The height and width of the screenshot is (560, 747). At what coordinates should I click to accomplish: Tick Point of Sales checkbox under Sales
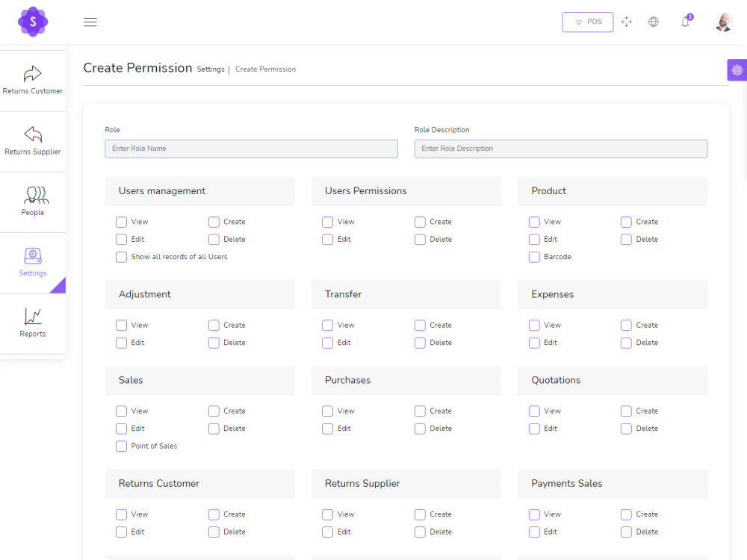coord(122,446)
